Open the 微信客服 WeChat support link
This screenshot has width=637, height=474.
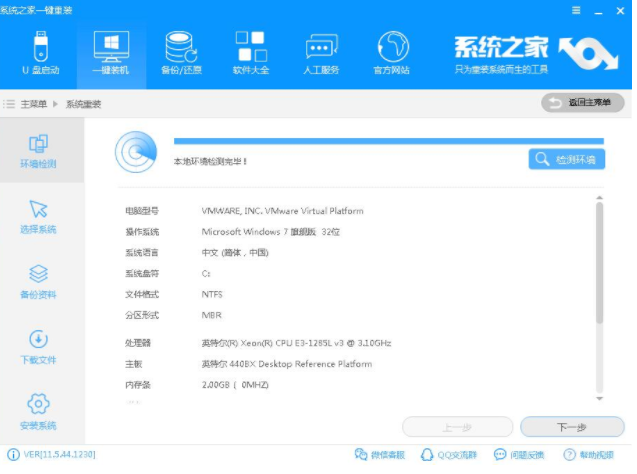click(x=380, y=456)
